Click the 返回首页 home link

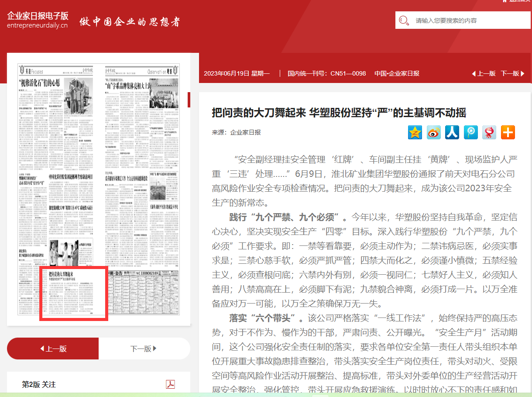pyautogui.click(x=517, y=1)
